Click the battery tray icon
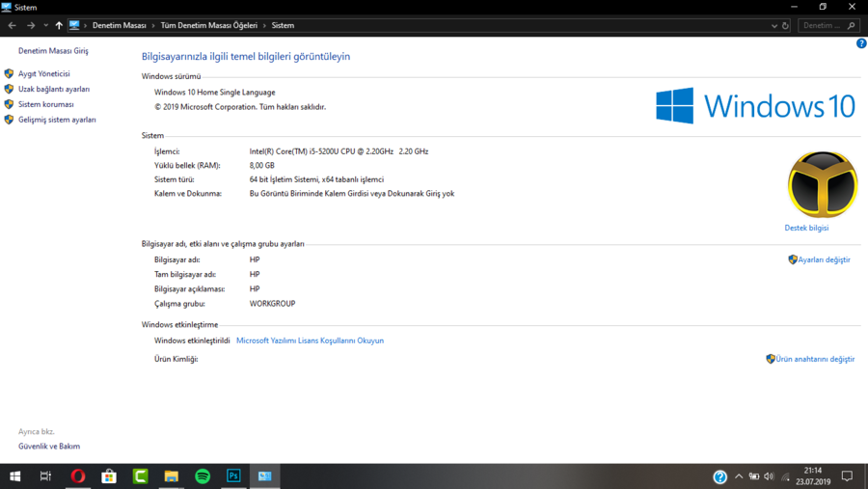The width and height of the screenshot is (868, 489). pos(754,476)
